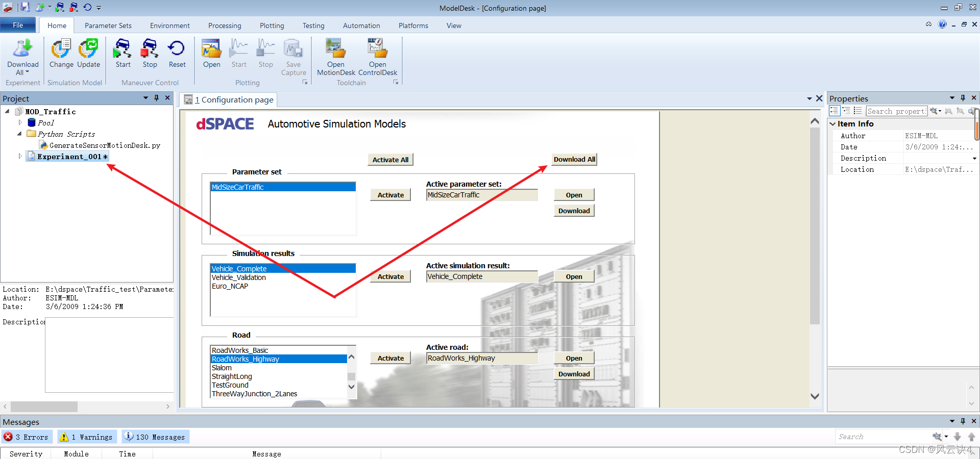Viewport: 980px width, 459px height.
Task: Toggle the 3 Errors message filter
Action: coord(26,437)
